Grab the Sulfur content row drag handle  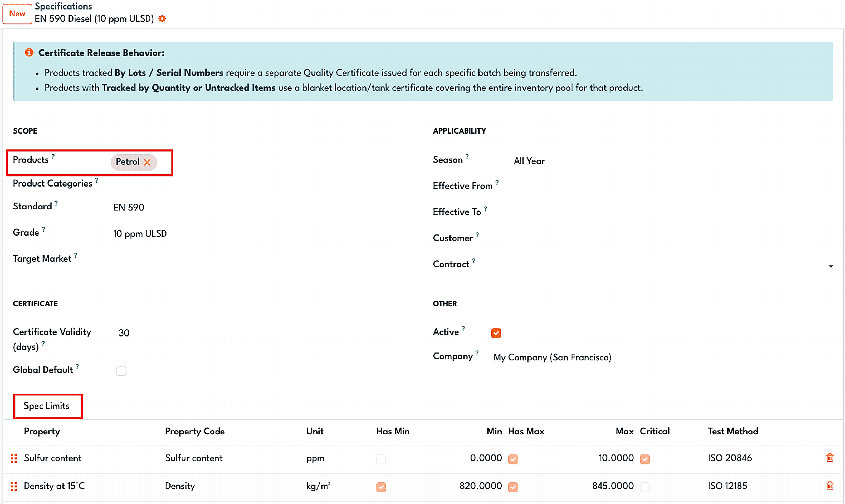pos(14,458)
